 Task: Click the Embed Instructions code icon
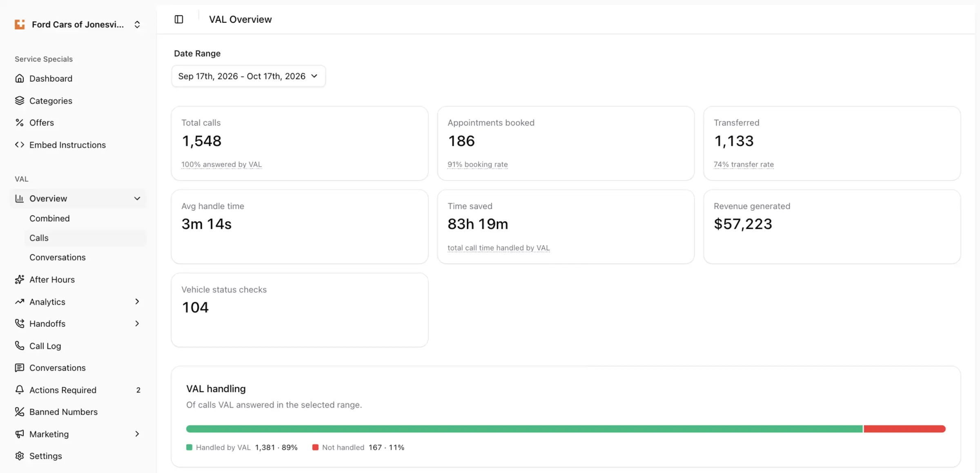(20, 145)
